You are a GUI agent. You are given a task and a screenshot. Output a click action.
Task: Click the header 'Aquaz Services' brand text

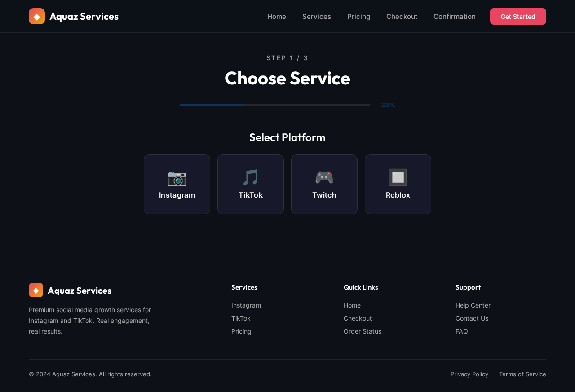click(x=84, y=16)
